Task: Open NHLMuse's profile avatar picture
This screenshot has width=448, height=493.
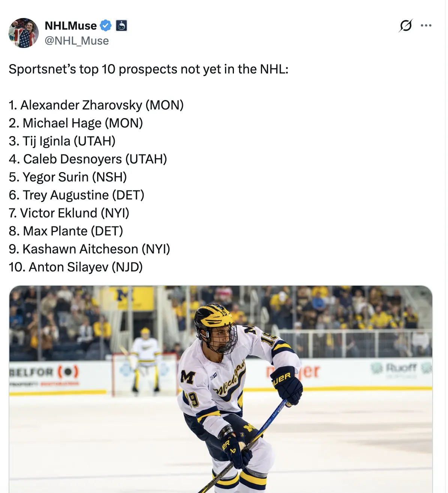Action: pos(24,33)
